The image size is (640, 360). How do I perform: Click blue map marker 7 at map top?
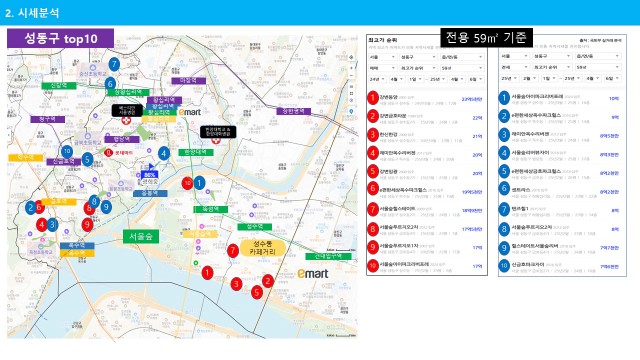114,64
